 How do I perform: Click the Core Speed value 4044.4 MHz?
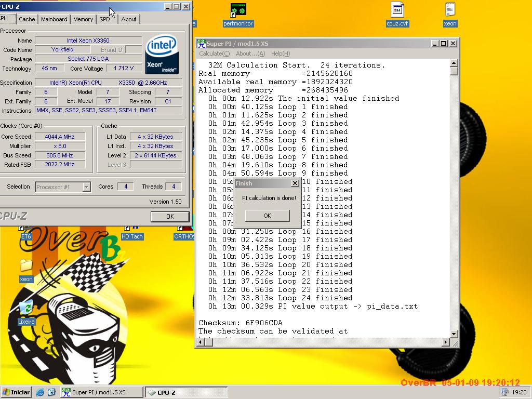60,137
